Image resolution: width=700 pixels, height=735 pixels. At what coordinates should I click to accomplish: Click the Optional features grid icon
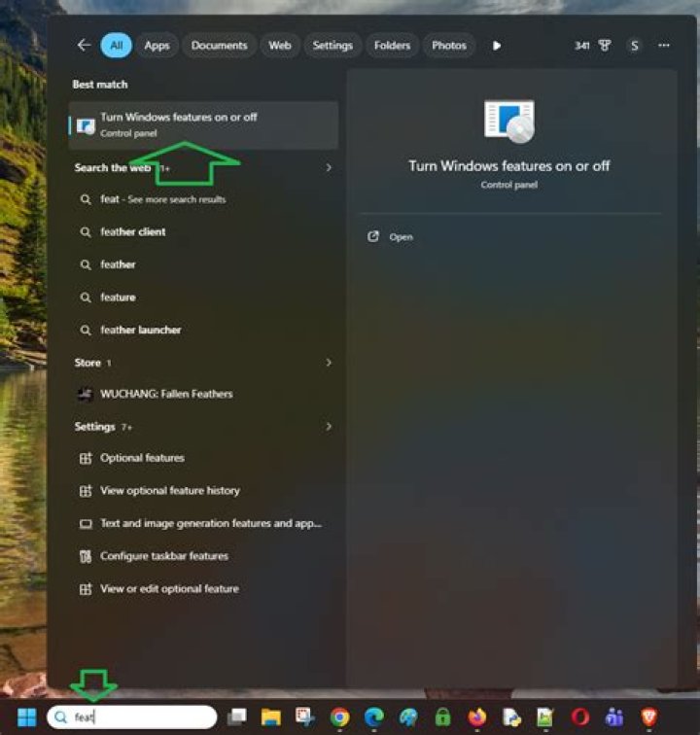[86, 459]
